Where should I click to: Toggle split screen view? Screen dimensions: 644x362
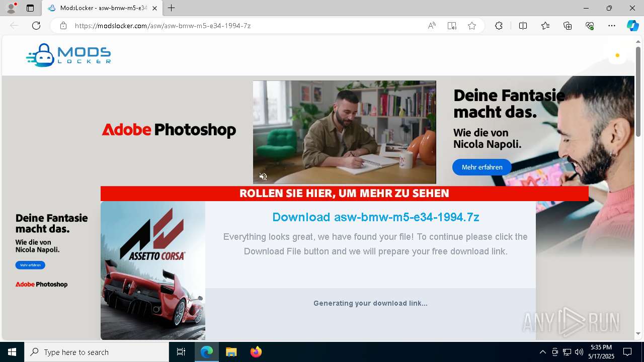pyautogui.click(x=523, y=26)
